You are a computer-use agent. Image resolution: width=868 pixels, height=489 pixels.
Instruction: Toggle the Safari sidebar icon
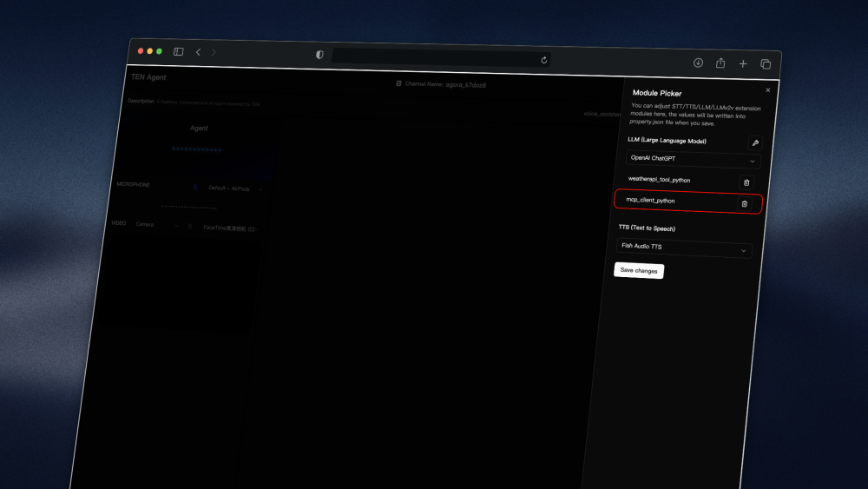(x=178, y=51)
